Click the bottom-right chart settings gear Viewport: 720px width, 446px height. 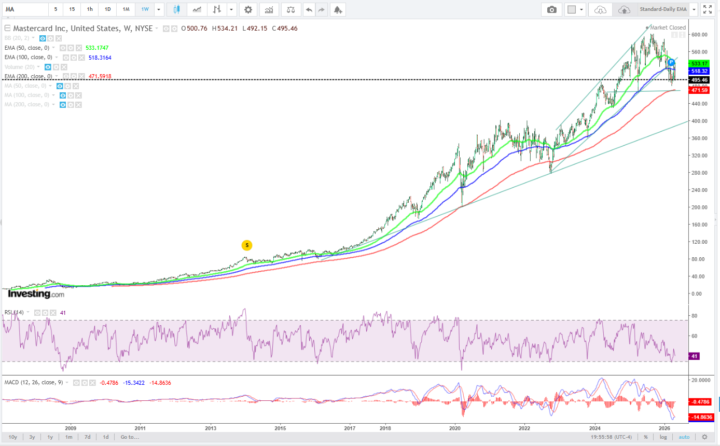tap(705, 437)
